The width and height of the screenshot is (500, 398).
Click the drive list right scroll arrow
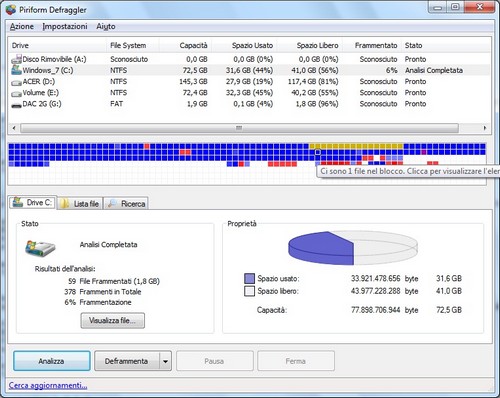point(485,128)
